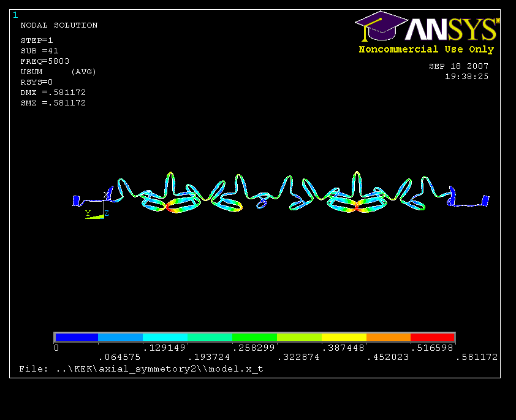
Task: Select the yellow legend swatch
Action: pyautogui.click(x=344, y=337)
